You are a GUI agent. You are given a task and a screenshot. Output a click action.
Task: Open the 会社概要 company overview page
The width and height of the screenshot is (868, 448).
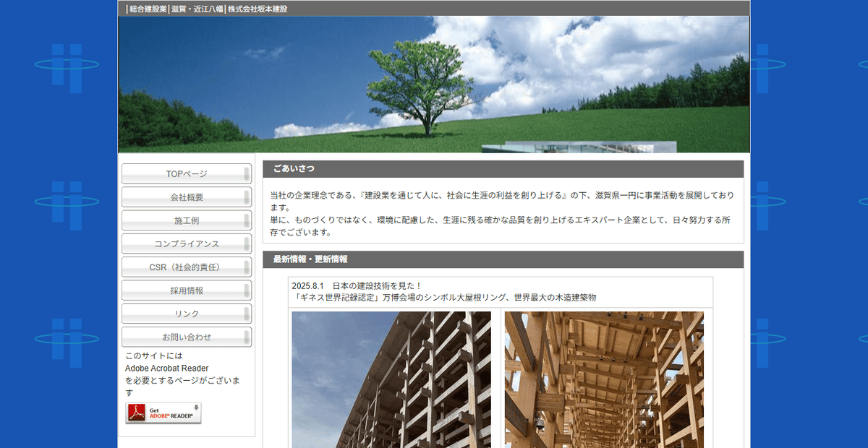187,197
